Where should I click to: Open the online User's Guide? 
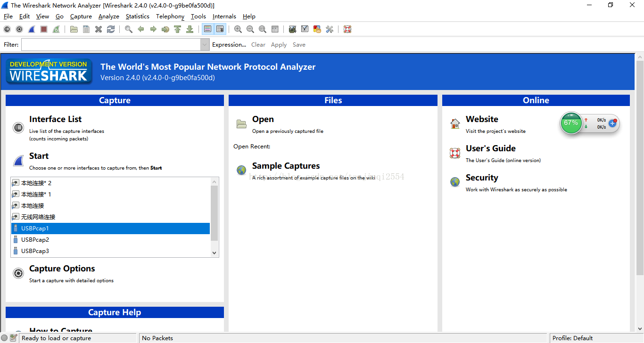(x=491, y=148)
